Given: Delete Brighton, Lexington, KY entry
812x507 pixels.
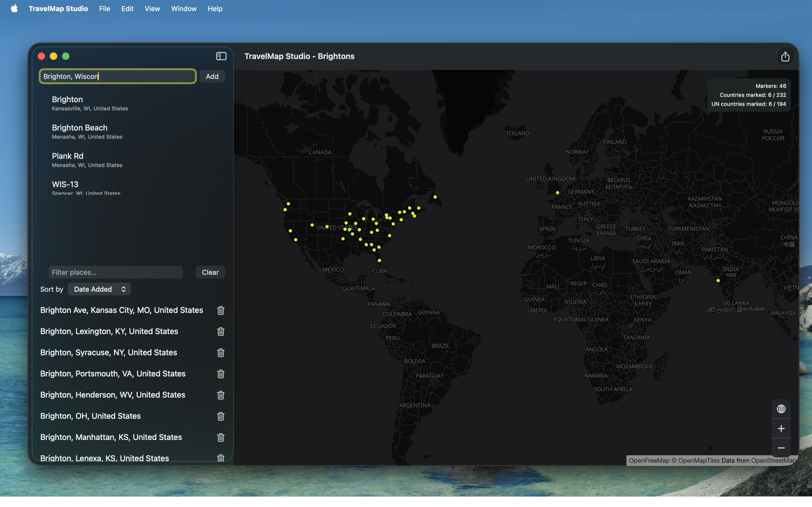Looking at the screenshot, I should (x=220, y=332).
